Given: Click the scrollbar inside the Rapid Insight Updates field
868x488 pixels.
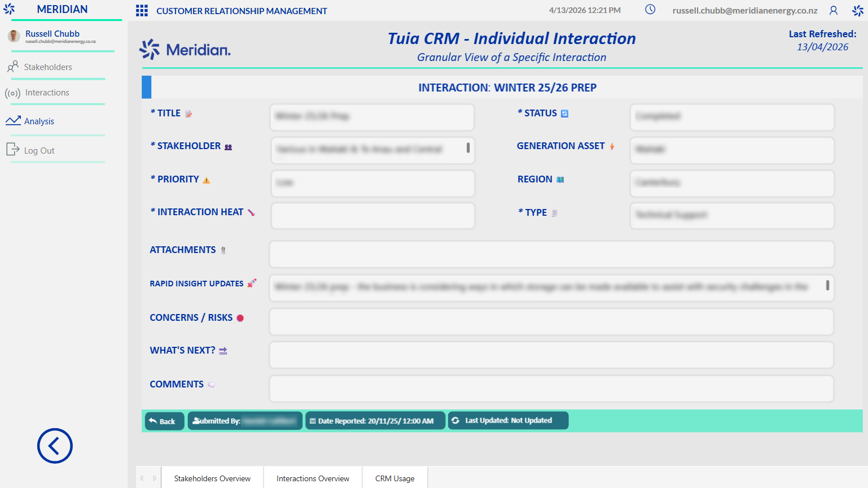Looking at the screenshot, I should (x=827, y=285).
